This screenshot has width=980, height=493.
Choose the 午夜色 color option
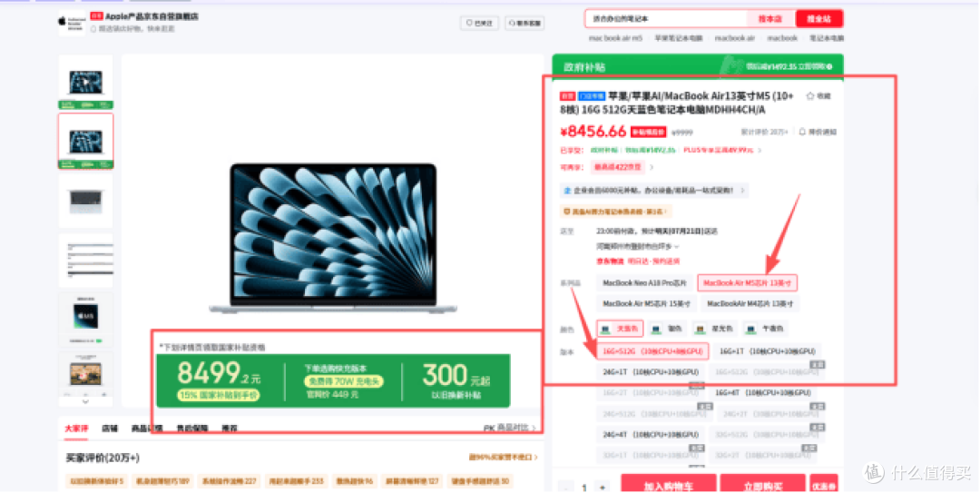[x=766, y=329]
